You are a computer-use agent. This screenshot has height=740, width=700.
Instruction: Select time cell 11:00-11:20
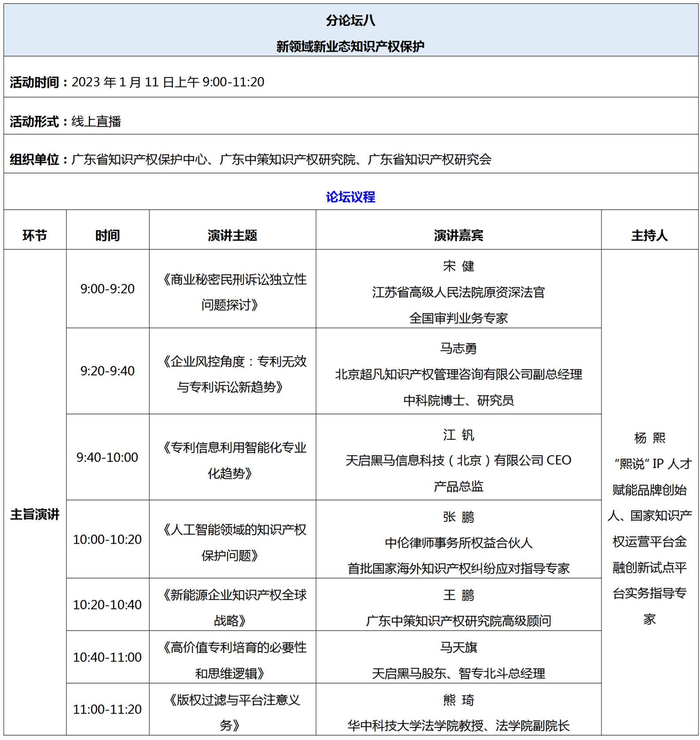pyautogui.click(x=107, y=709)
